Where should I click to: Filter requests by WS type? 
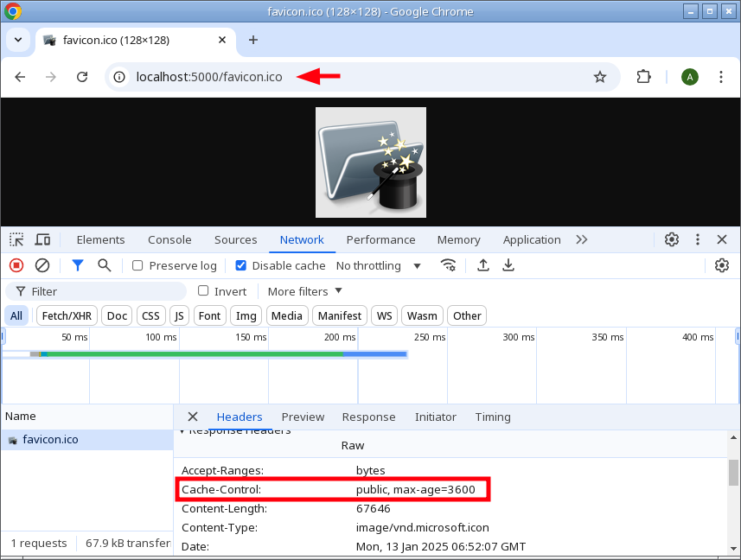(384, 316)
